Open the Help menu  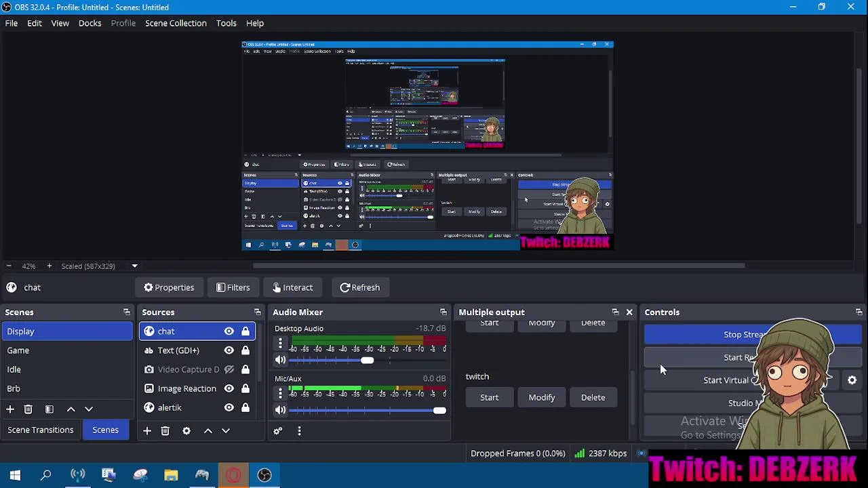point(255,23)
